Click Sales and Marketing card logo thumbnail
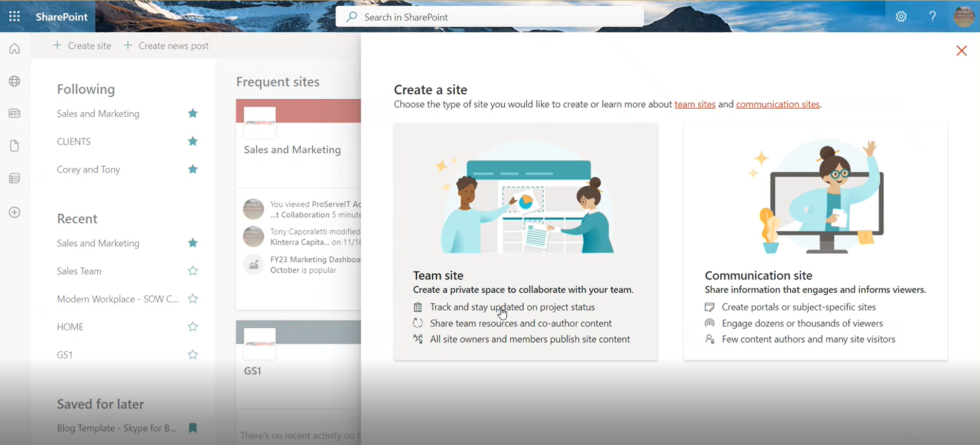 tap(260, 122)
